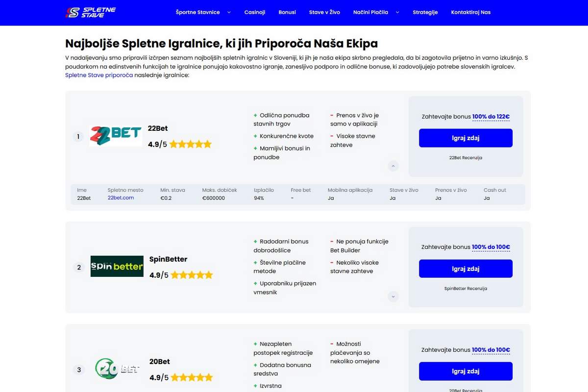Screen dimensions: 588x392
Task: Expand the Športne Stavnice dropdown arrow
Action: (x=229, y=12)
